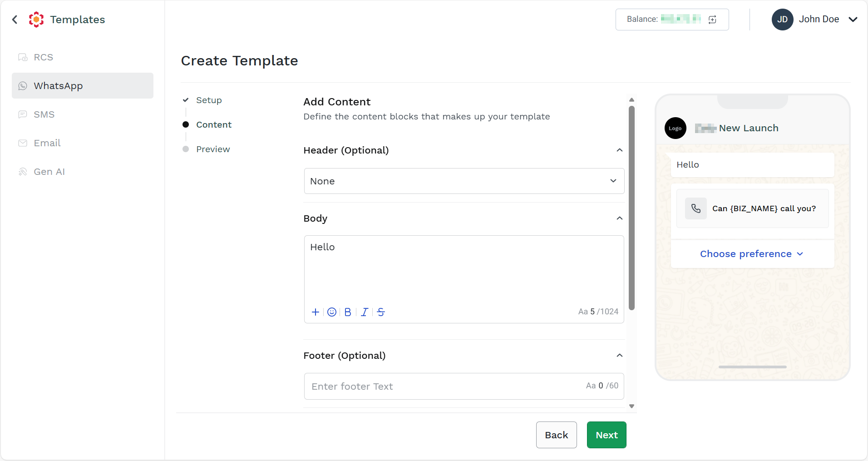Go to the Email templates section
This screenshot has width=868, height=461.
pos(47,143)
